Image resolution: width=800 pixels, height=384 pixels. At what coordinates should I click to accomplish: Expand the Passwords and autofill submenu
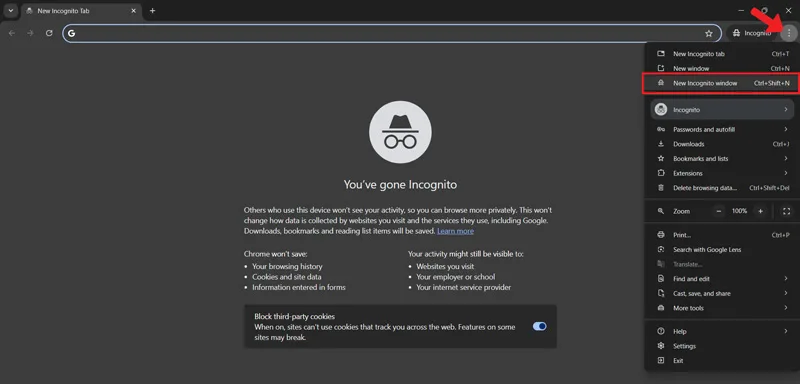pos(722,130)
